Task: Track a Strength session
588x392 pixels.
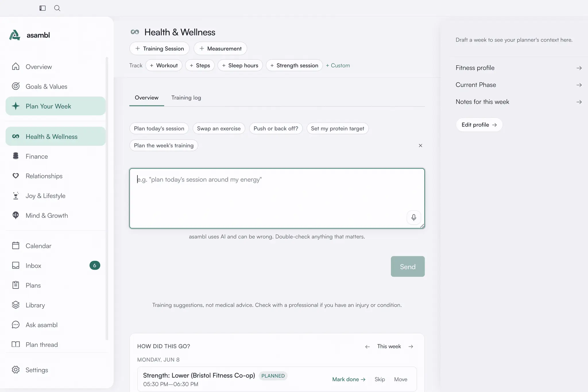Action: tap(294, 65)
